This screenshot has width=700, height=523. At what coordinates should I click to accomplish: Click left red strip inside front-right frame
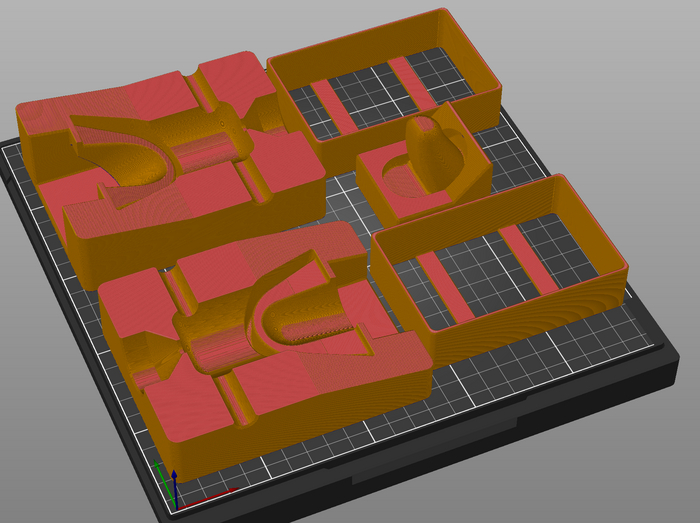pyautogui.click(x=447, y=285)
